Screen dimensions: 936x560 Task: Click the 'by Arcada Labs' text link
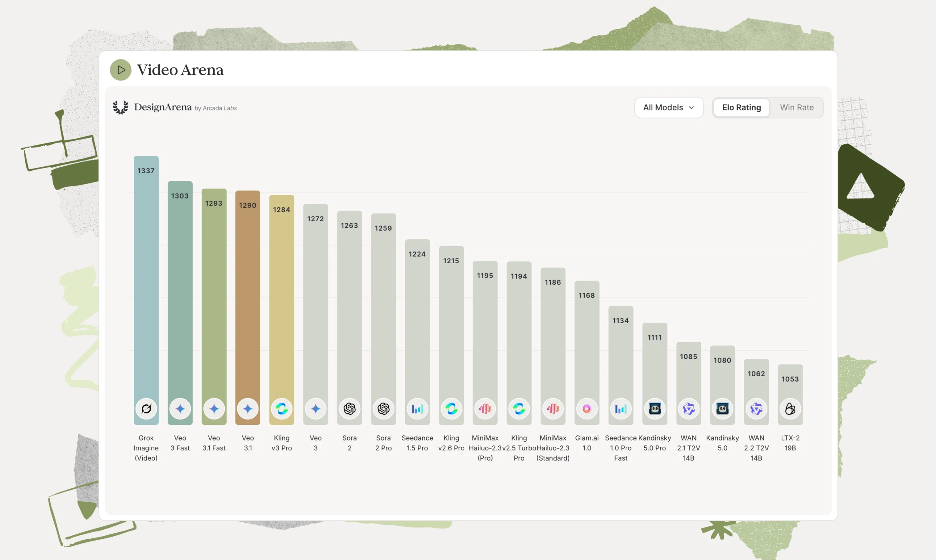[215, 108]
